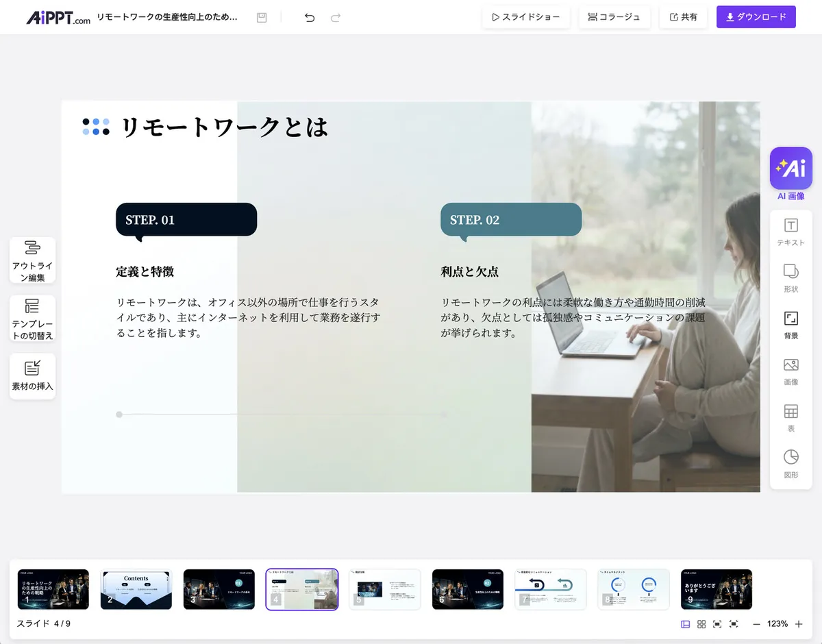Viewport: 822px width, 644px height.
Task: Open アウトライン編集 outline editor
Action: [32, 260]
